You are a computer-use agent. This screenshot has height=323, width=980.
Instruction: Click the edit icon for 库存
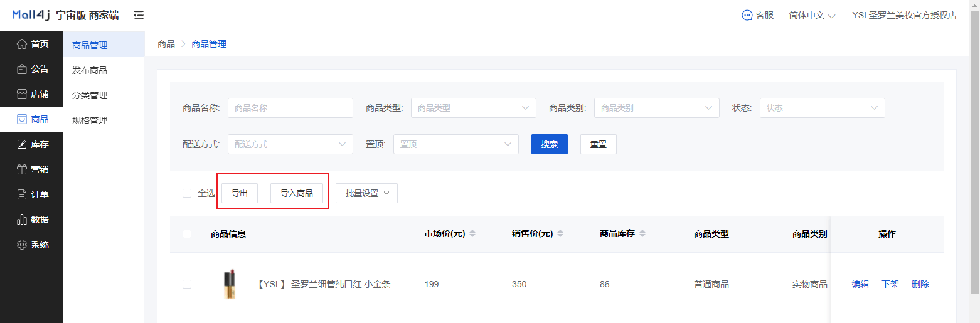pyautogui.click(x=22, y=144)
